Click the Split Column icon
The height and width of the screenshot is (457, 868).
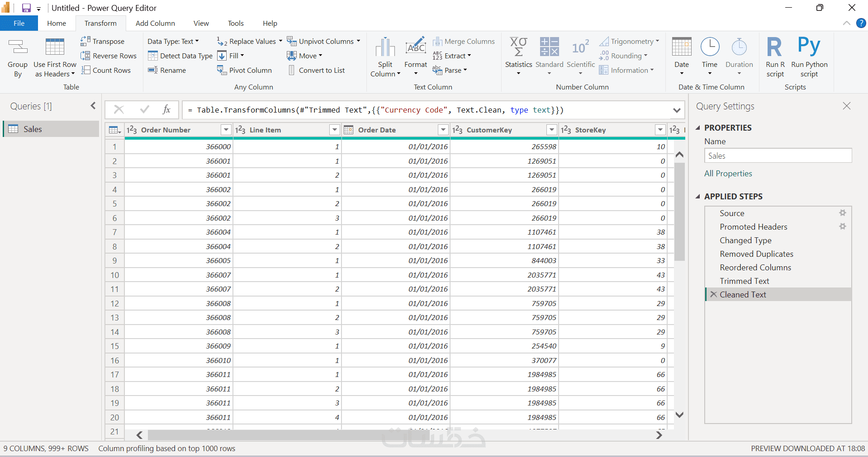point(385,47)
